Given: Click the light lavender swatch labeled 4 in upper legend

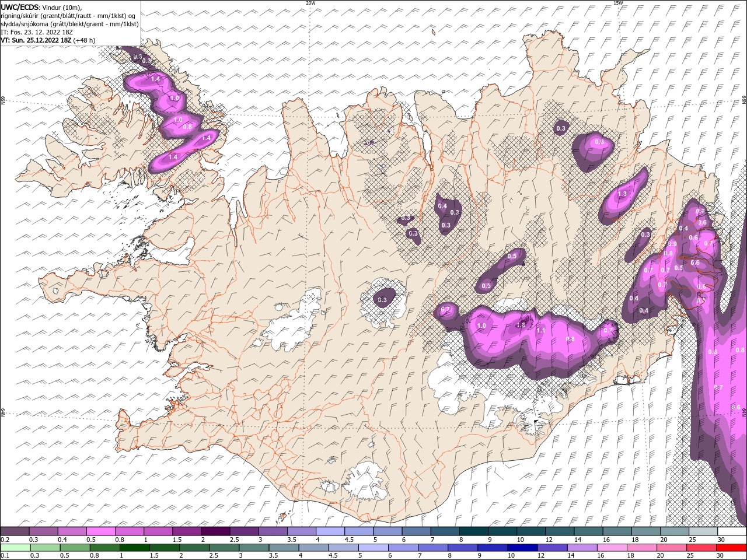Looking at the screenshot, I should [330, 531].
